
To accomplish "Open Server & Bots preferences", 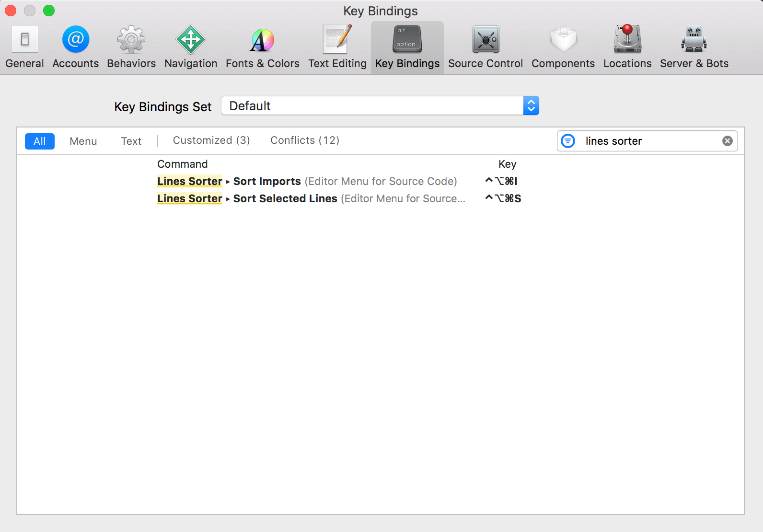I will point(694,47).
